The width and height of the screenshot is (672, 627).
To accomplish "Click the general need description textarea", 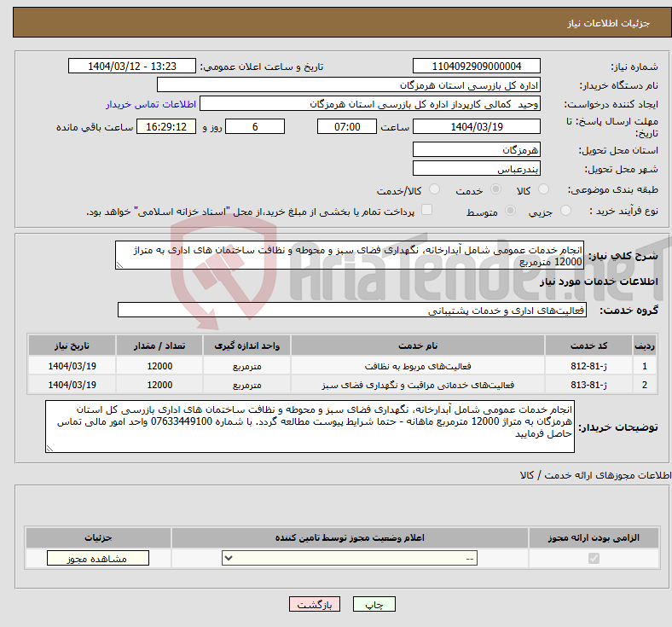I will tap(350, 255).
